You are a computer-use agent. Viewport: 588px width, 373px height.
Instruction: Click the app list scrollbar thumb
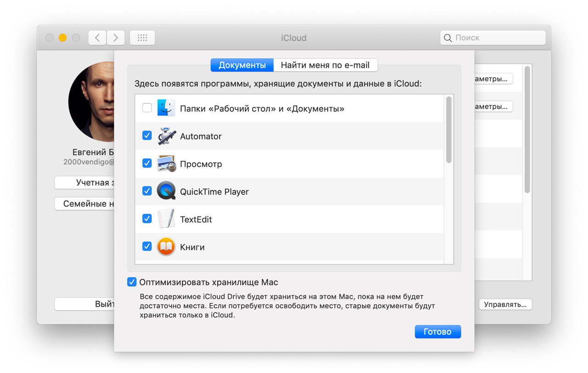tap(449, 130)
